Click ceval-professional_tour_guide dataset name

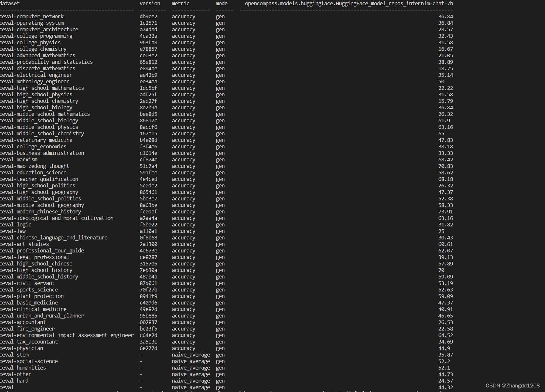pyautogui.click(x=42, y=250)
